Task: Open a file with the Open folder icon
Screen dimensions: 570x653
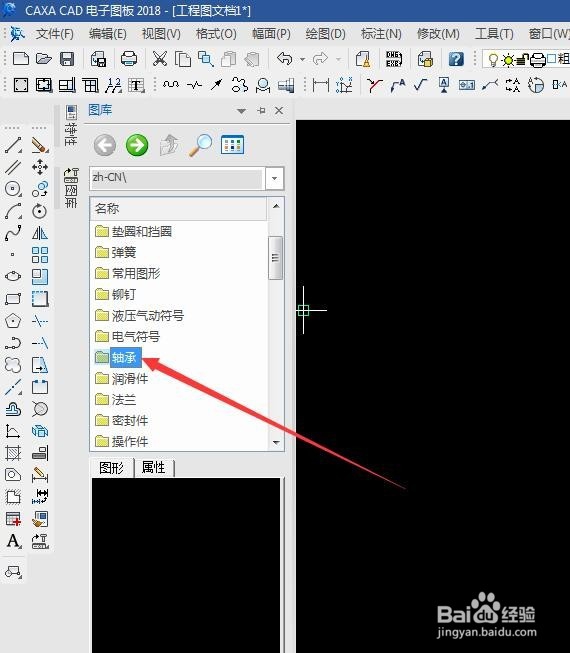Action: coord(43,59)
